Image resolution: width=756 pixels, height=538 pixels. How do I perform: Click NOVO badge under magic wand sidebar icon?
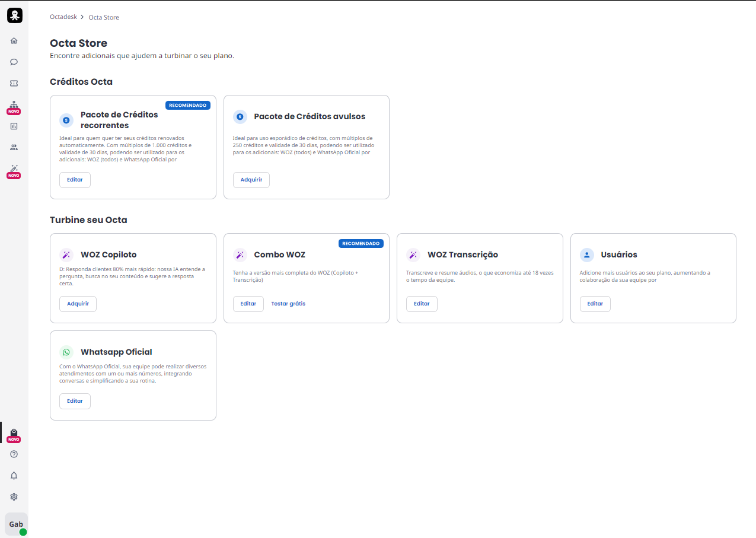click(x=14, y=176)
